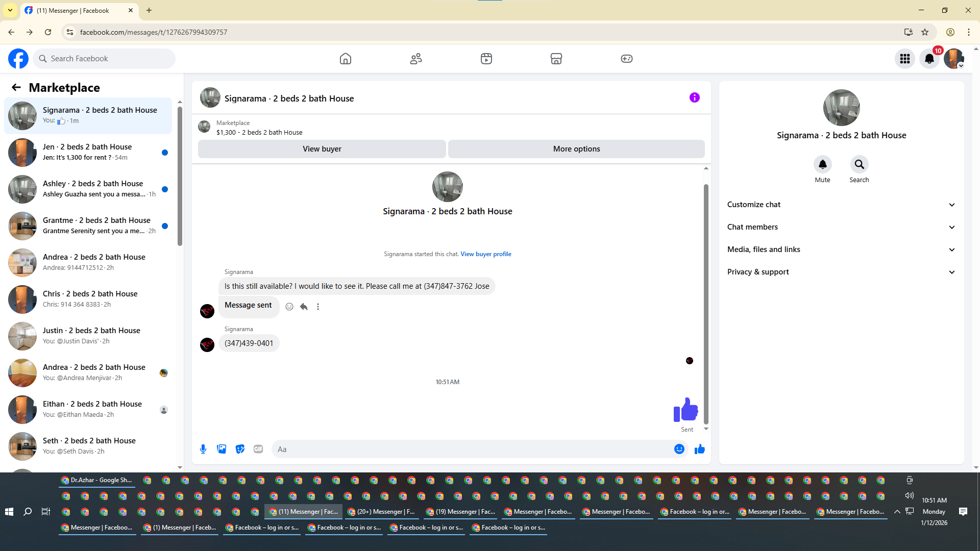Open the View buyer profile link
The image size is (980, 551).
click(485, 254)
